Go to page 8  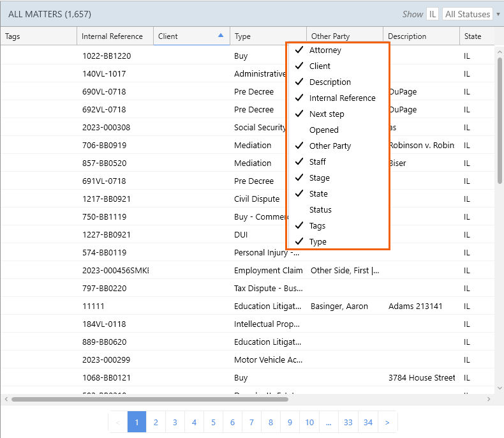pos(271,422)
